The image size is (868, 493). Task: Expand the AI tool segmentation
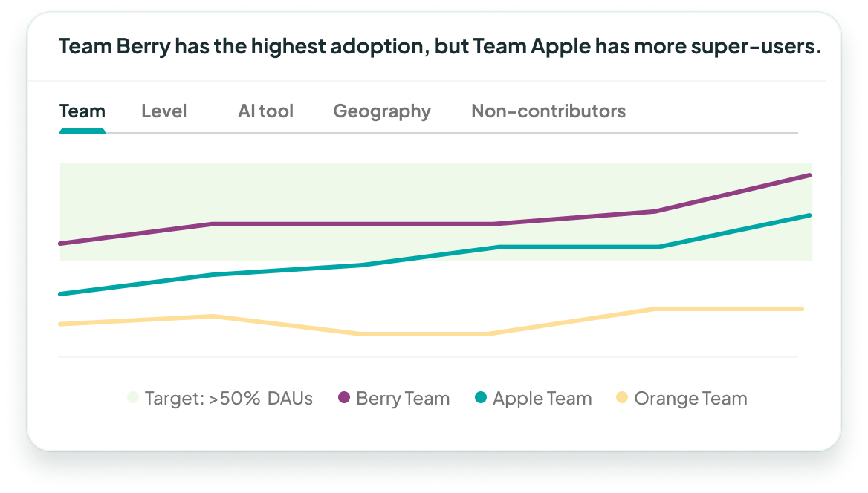pyautogui.click(x=265, y=111)
